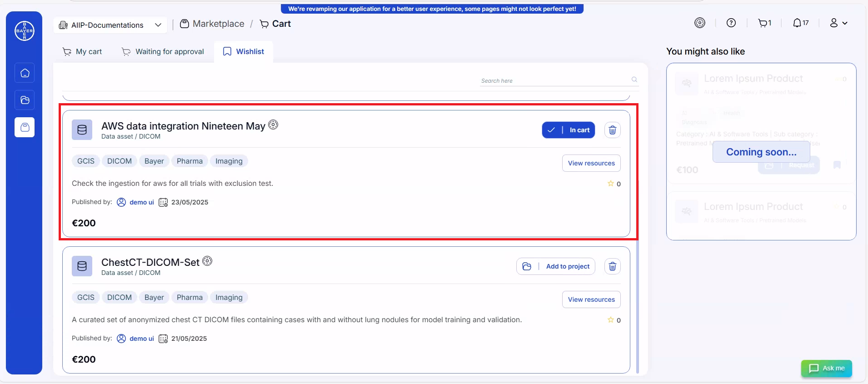Delete AWS data integration Nineteen May from wishlist

[613, 130]
